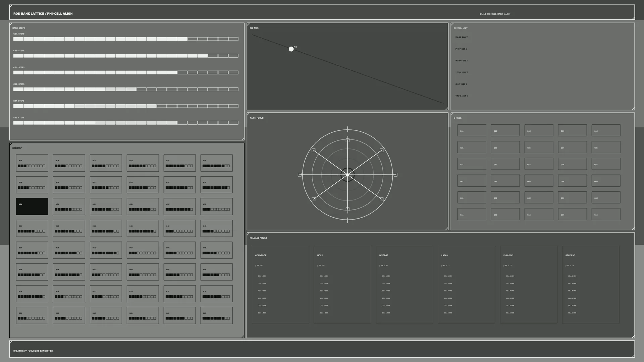Click the Q55 cell button
The image size is (644, 362).
(606, 197)
